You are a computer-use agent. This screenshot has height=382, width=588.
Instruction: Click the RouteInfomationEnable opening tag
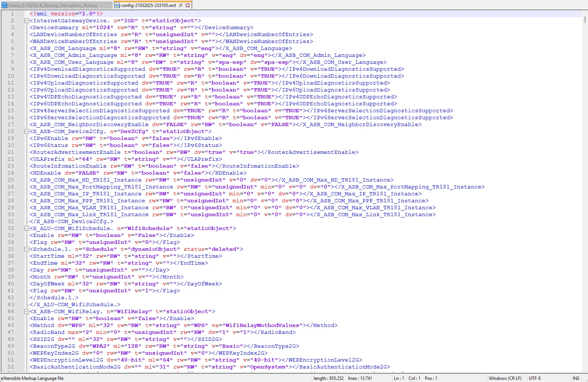coord(68,166)
